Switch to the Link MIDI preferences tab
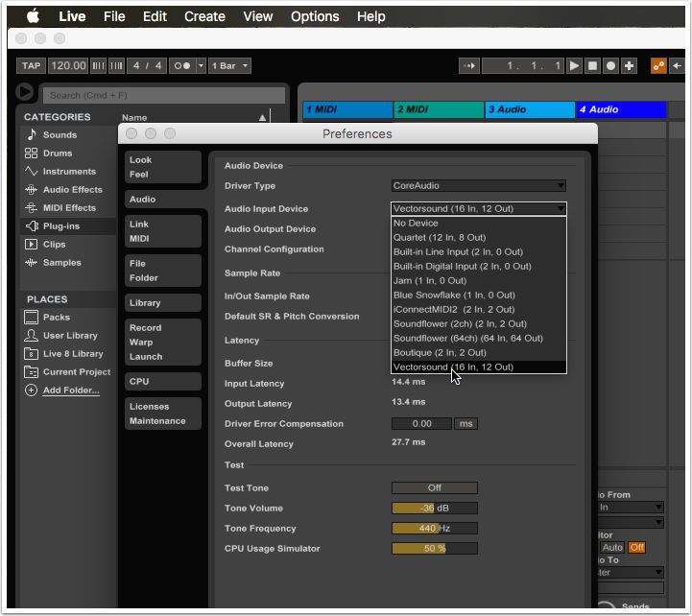 (x=163, y=231)
